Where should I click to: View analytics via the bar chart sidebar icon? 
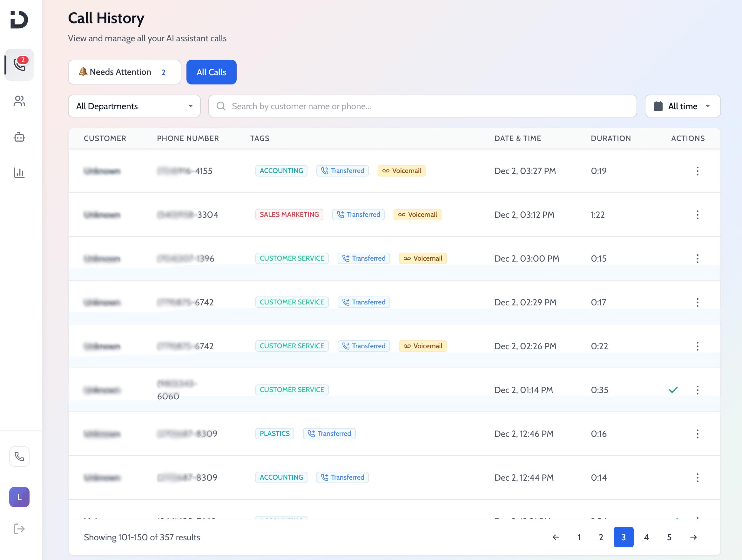click(x=19, y=173)
